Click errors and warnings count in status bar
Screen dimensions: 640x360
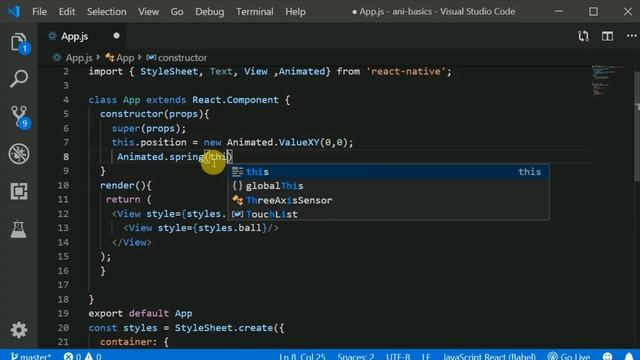point(82,356)
